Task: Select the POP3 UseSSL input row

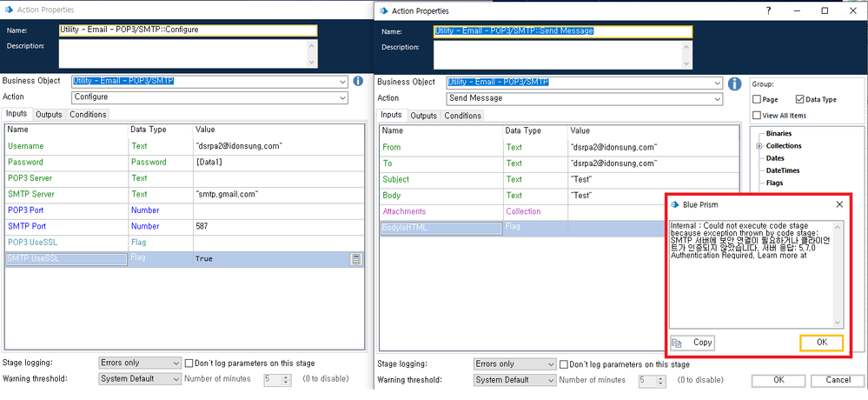Action: tap(185, 243)
